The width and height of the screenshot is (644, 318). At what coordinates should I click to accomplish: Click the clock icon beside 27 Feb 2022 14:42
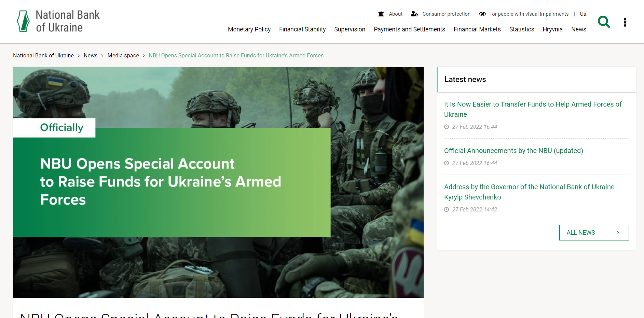point(447,210)
